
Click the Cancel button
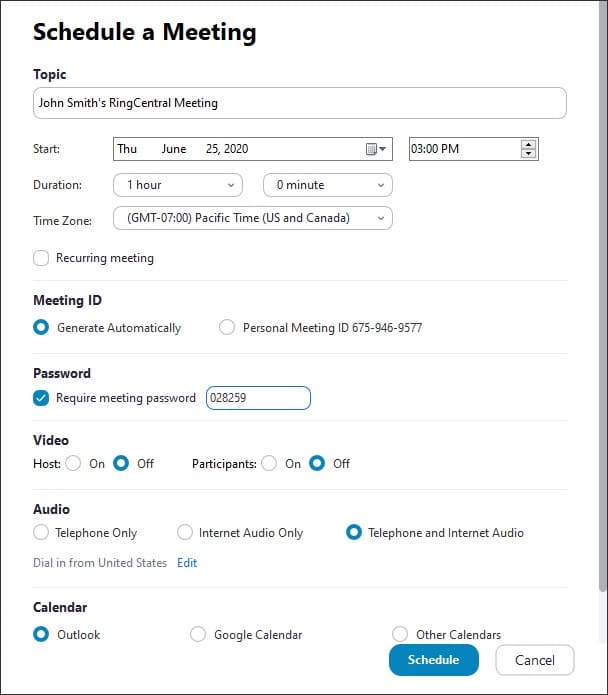click(x=534, y=660)
